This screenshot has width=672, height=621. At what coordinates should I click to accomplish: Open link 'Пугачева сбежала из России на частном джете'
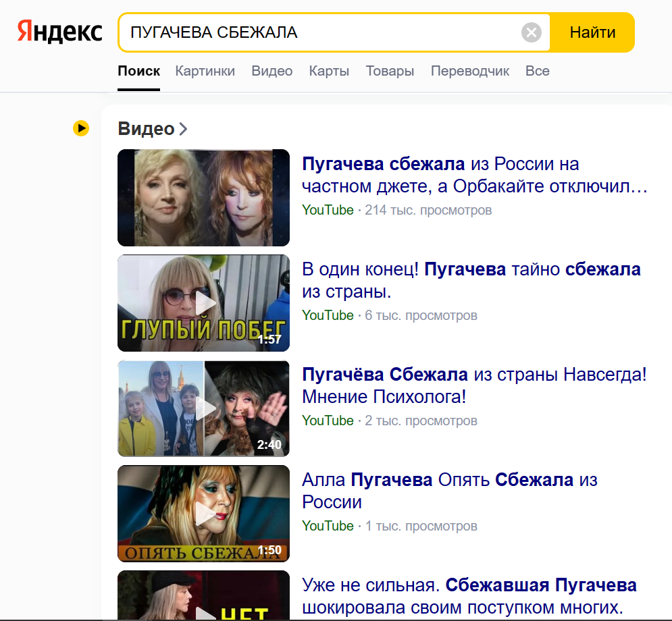click(474, 175)
